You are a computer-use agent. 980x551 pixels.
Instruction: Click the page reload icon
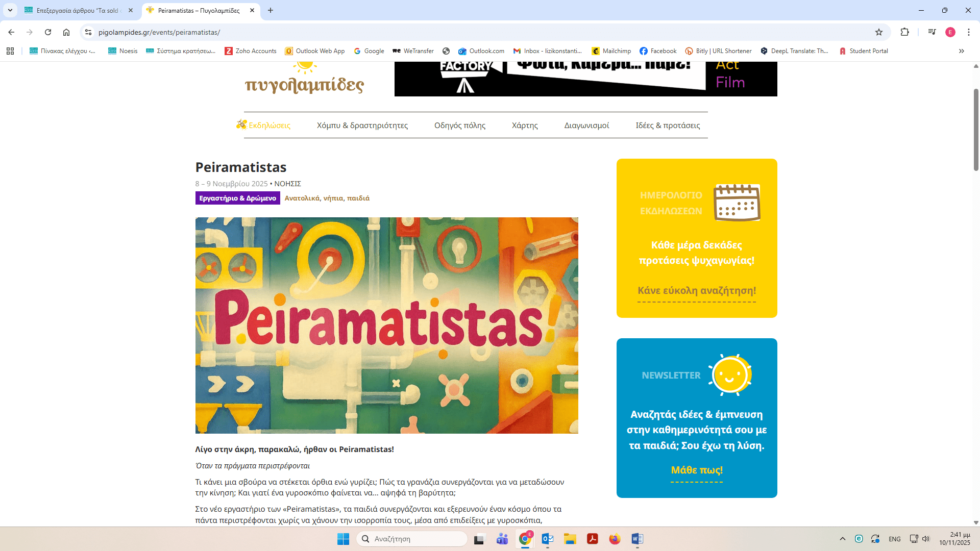pyautogui.click(x=48, y=32)
